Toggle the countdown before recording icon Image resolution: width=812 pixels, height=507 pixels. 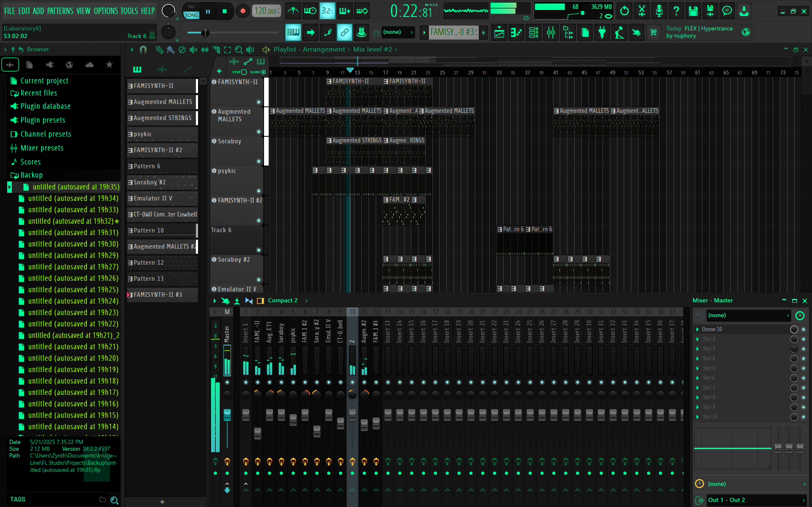tap(328, 11)
